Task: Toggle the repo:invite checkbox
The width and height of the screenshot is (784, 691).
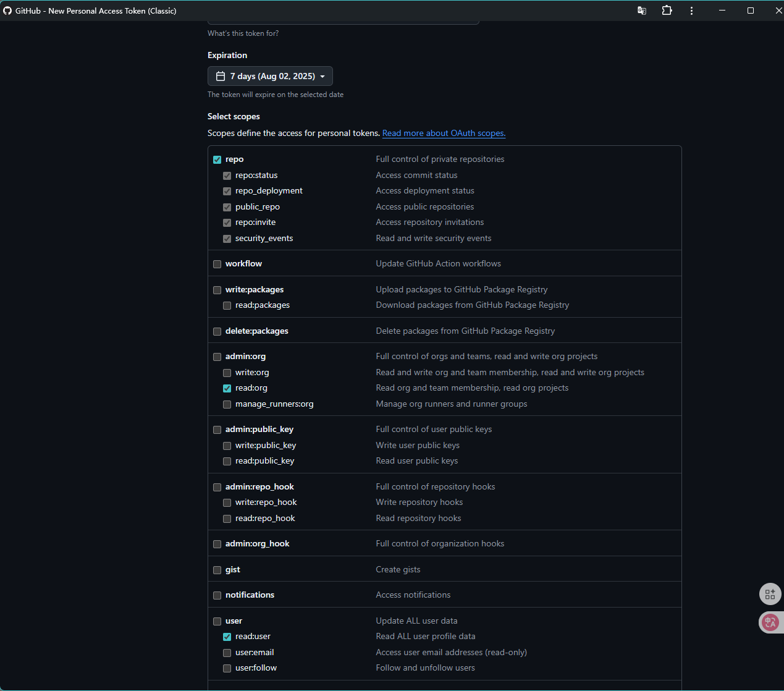Action: click(x=227, y=223)
